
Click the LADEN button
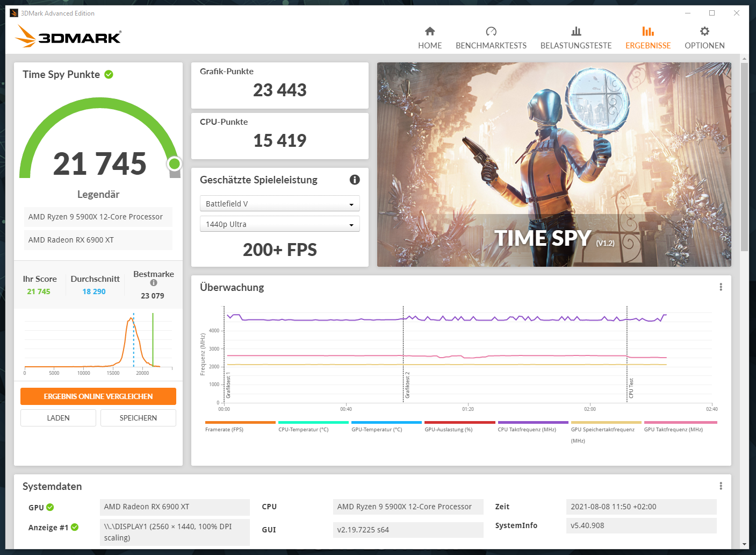coord(58,418)
